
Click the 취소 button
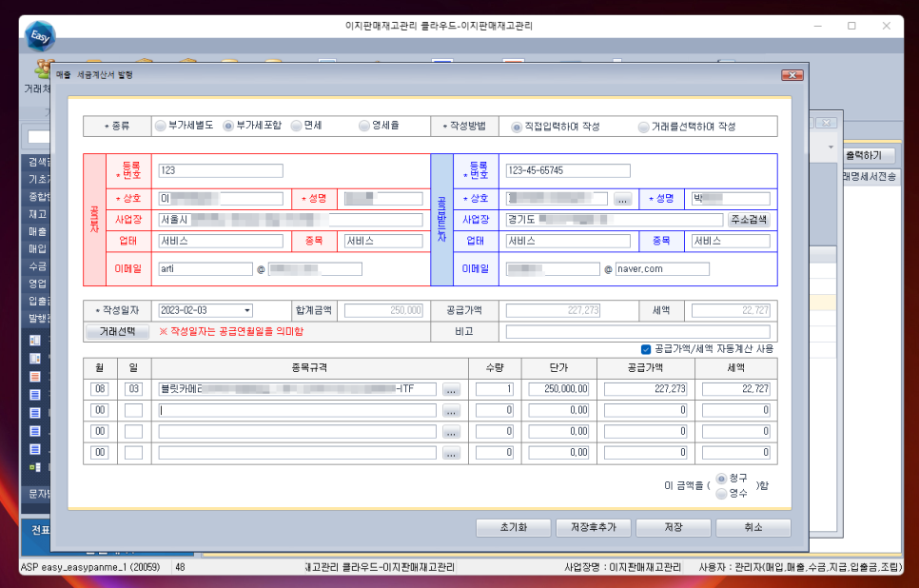pyautogui.click(x=753, y=528)
